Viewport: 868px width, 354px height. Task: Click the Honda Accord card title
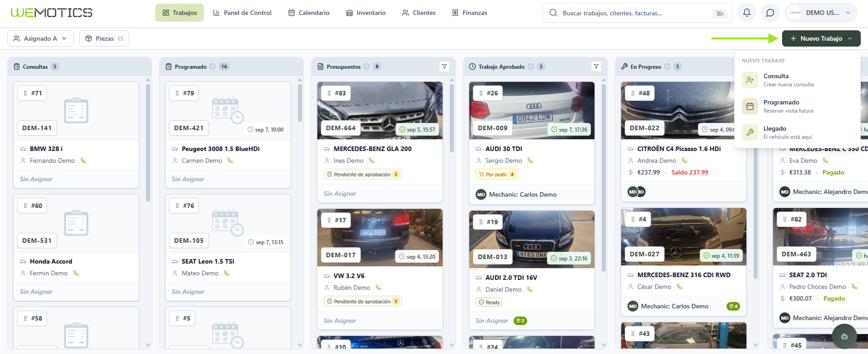click(x=51, y=261)
